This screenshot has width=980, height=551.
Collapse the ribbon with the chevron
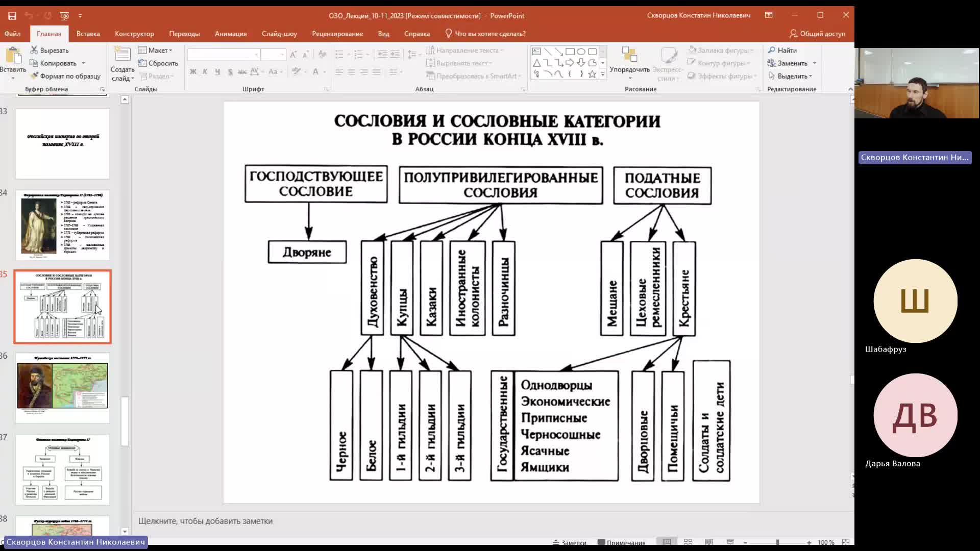pos(850,89)
